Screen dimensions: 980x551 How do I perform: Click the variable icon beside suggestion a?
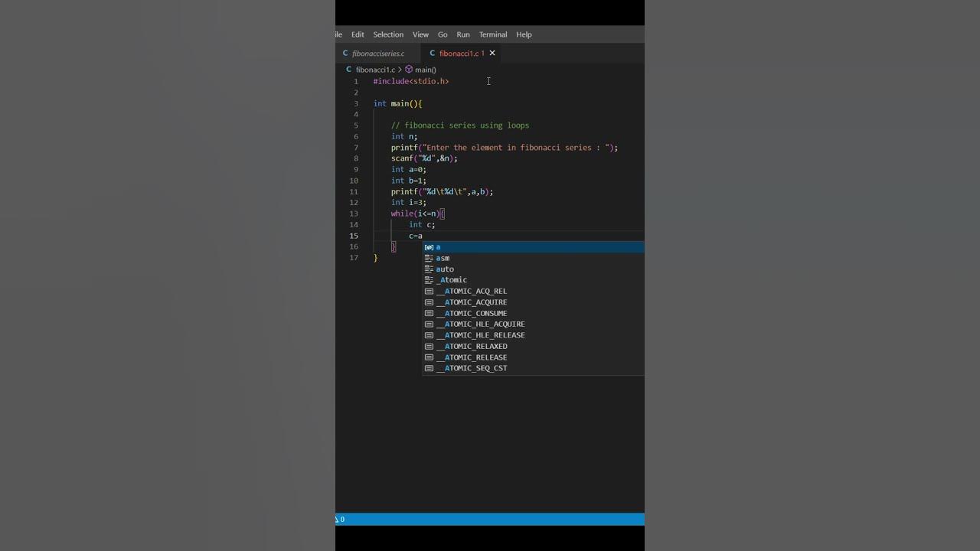429,247
